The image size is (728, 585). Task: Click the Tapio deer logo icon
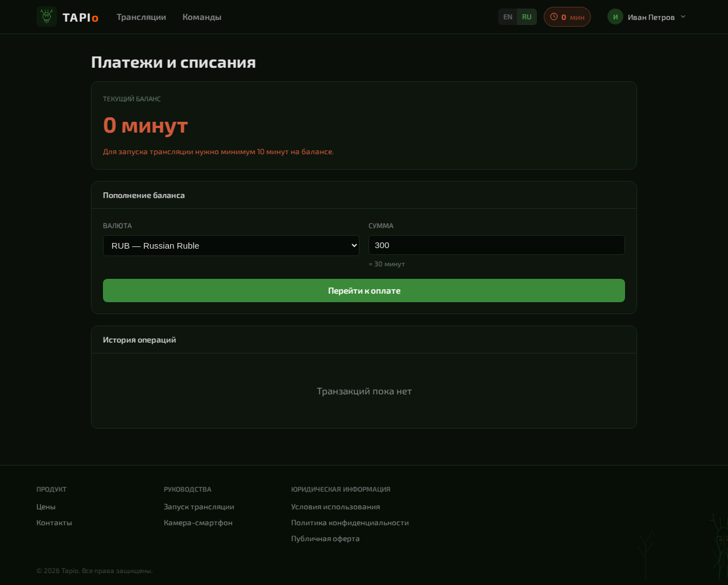(x=47, y=17)
